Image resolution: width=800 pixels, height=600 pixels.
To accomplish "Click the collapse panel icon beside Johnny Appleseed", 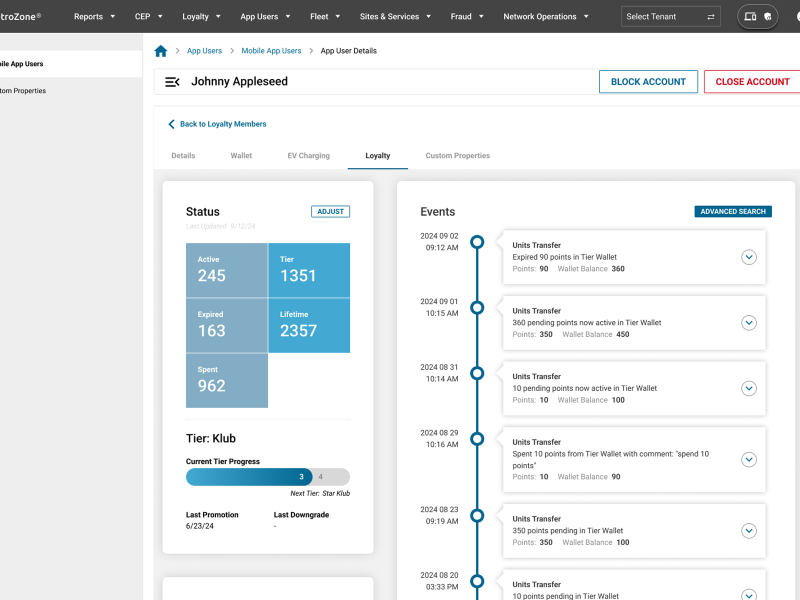I will [x=172, y=82].
